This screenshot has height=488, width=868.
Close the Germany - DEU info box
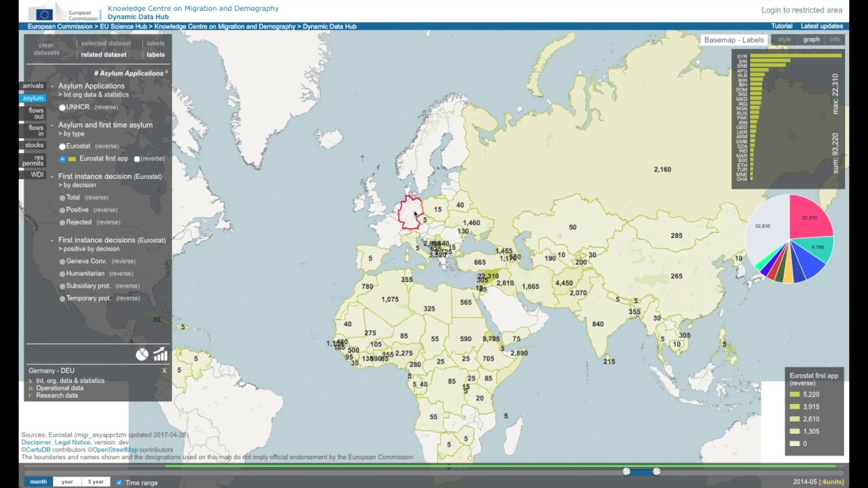click(164, 371)
